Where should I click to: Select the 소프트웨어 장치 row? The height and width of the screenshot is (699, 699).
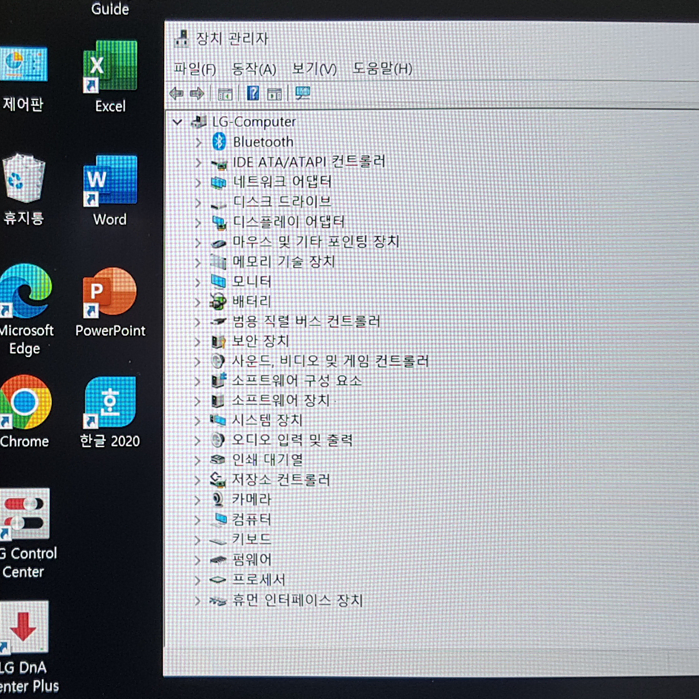281,400
